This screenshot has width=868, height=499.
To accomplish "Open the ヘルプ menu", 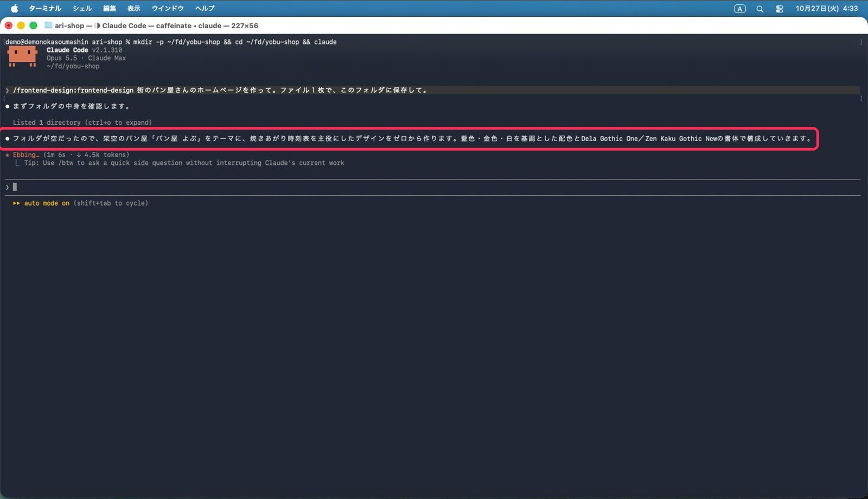I will pyautogui.click(x=205, y=9).
